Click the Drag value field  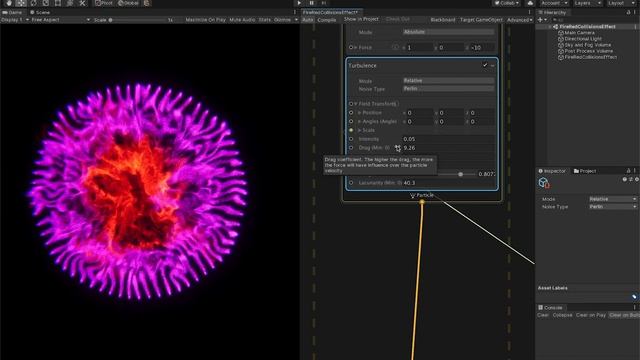tap(448, 148)
